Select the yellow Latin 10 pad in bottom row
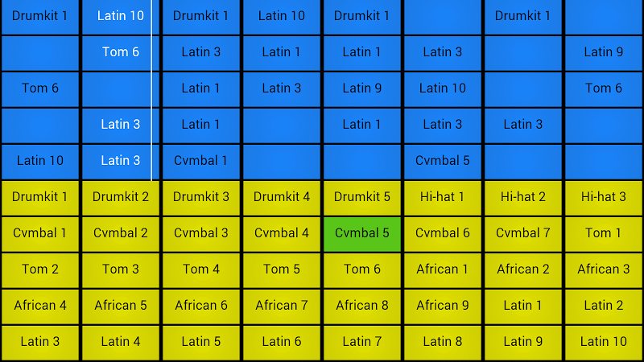The width and height of the screenshot is (644, 362). pyautogui.click(x=603, y=342)
